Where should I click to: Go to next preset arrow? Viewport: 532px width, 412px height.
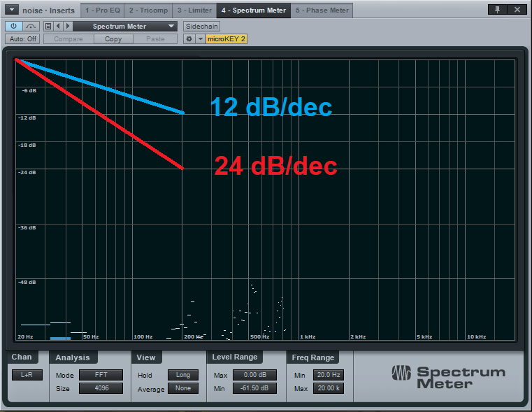pos(68,26)
